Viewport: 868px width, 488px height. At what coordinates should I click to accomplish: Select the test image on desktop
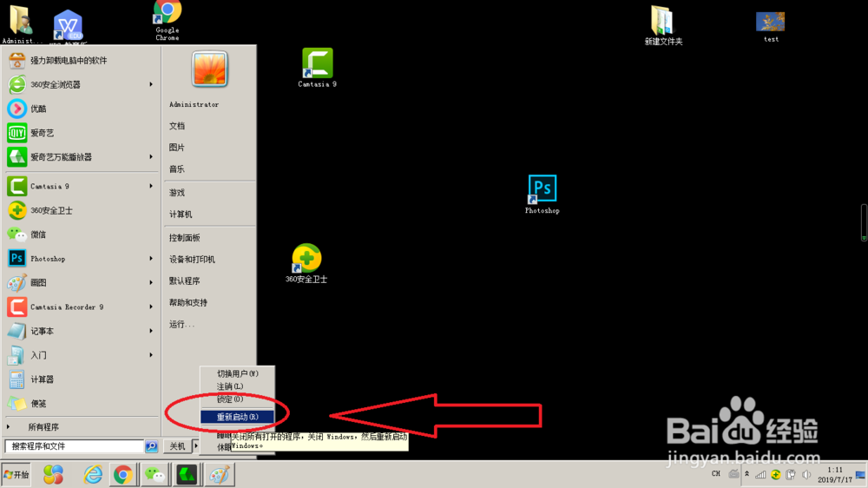771,27
